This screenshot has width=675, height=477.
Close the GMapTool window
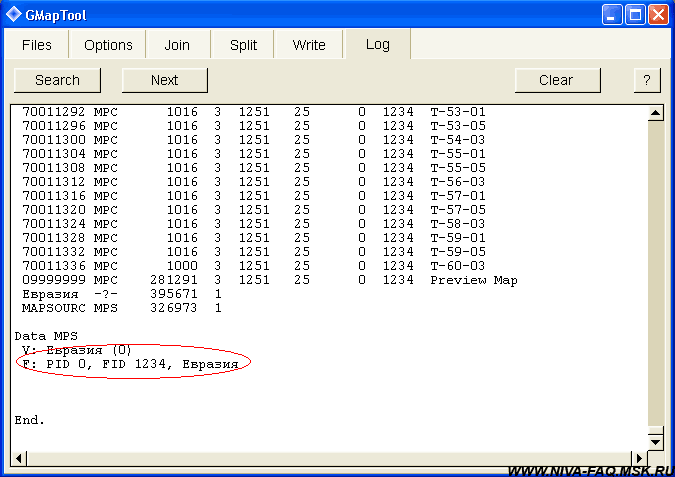click(658, 15)
